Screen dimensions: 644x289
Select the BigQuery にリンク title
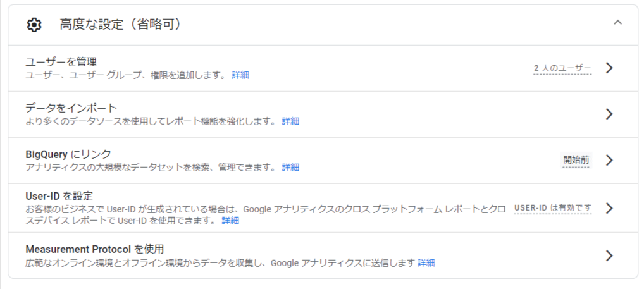[68, 154]
